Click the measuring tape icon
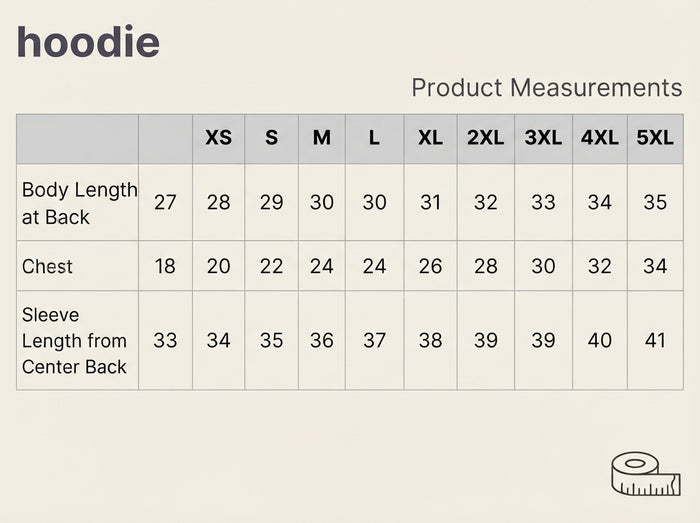The width and height of the screenshot is (700, 523). point(646,474)
